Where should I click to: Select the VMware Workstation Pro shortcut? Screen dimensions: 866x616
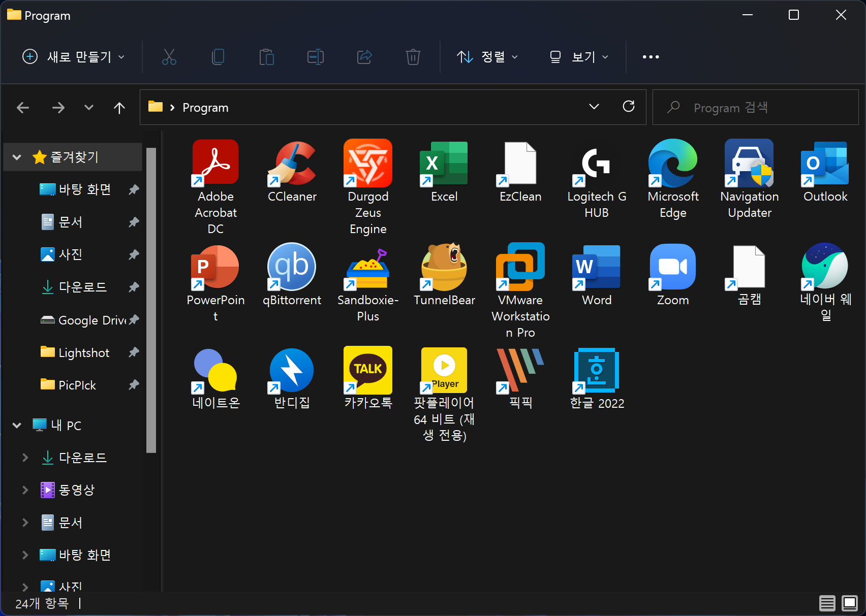coord(520,267)
